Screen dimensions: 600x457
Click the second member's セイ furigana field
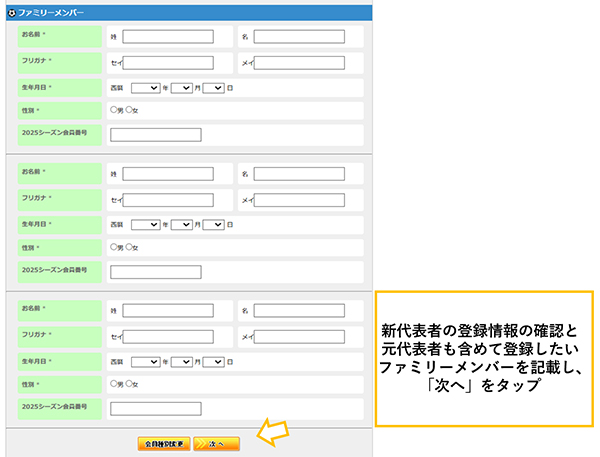pos(167,199)
